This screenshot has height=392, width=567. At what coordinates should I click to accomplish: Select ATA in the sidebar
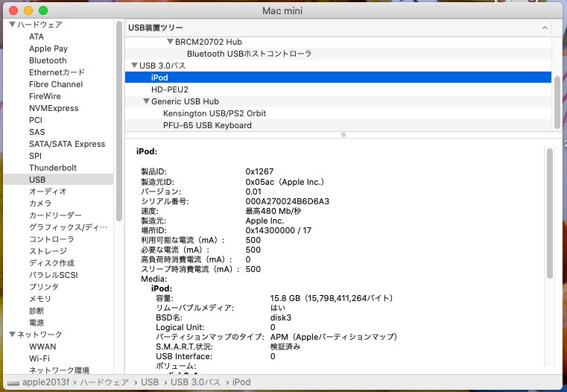pyautogui.click(x=37, y=37)
